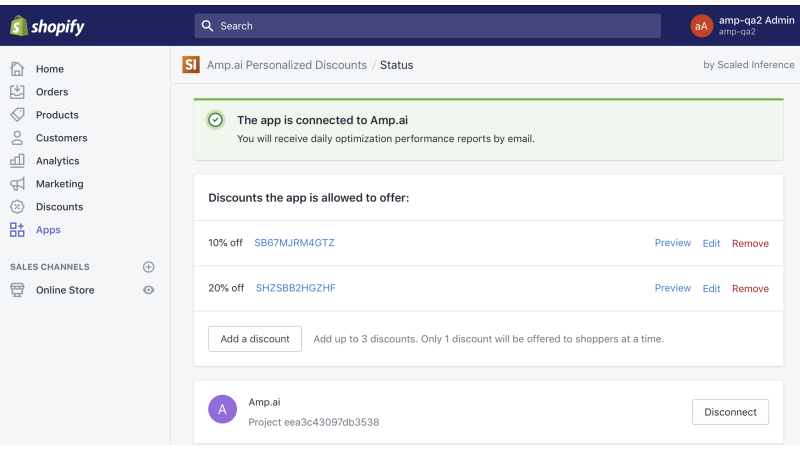The height and width of the screenshot is (450, 800).
Task: Click the Shopify logo
Action: click(x=47, y=26)
